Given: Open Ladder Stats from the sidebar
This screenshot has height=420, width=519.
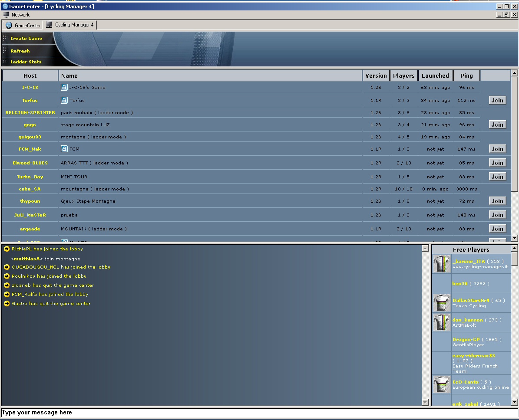Looking at the screenshot, I should [26, 62].
